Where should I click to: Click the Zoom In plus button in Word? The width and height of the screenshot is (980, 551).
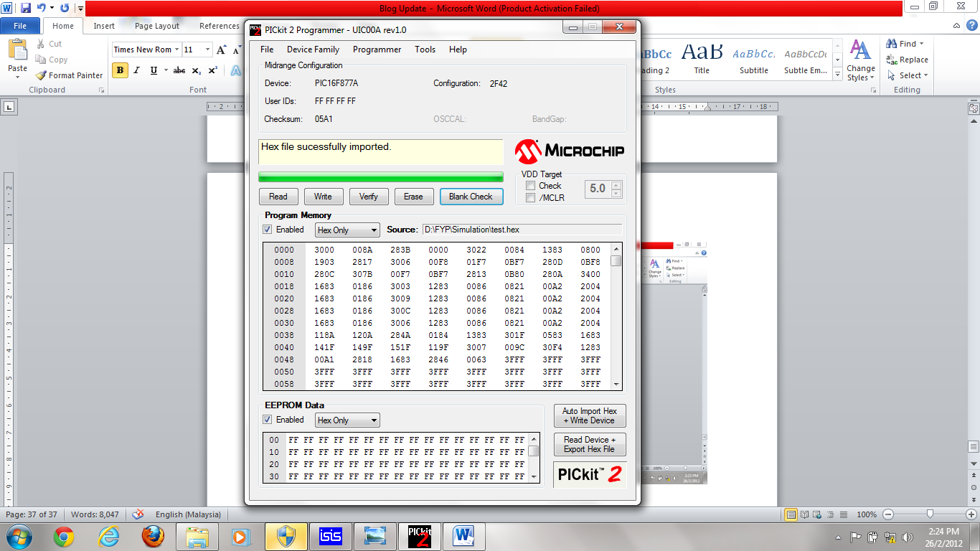pyautogui.click(x=971, y=514)
